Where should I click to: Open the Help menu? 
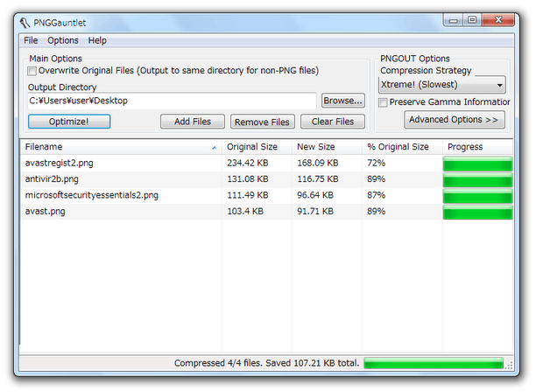[97, 40]
